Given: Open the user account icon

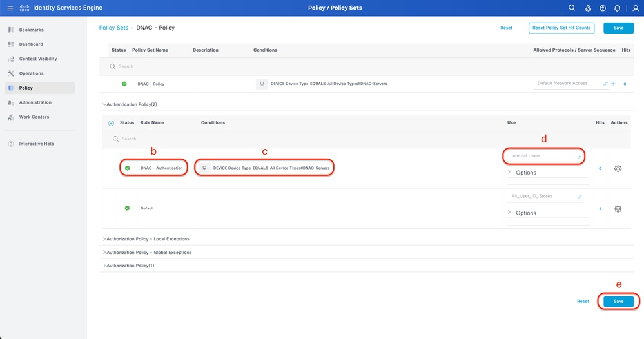Looking at the screenshot, I should [636, 8].
